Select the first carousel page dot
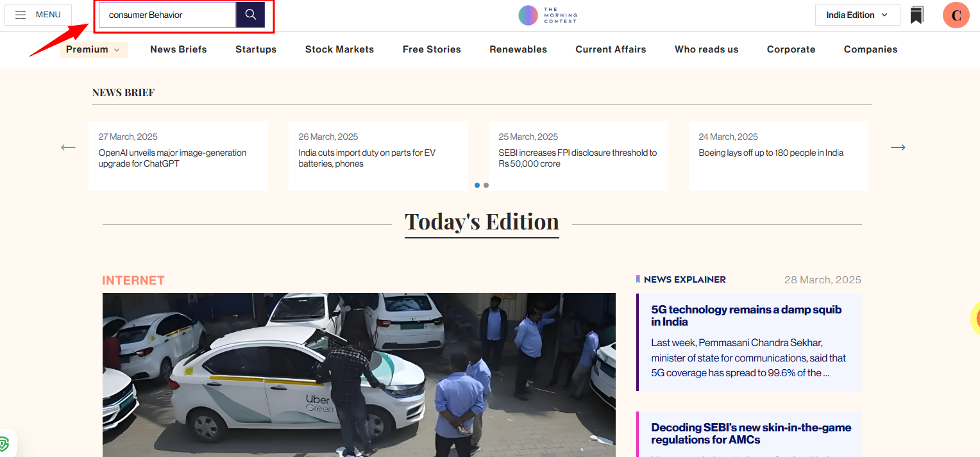The image size is (980, 457). pyautogui.click(x=477, y=185)
